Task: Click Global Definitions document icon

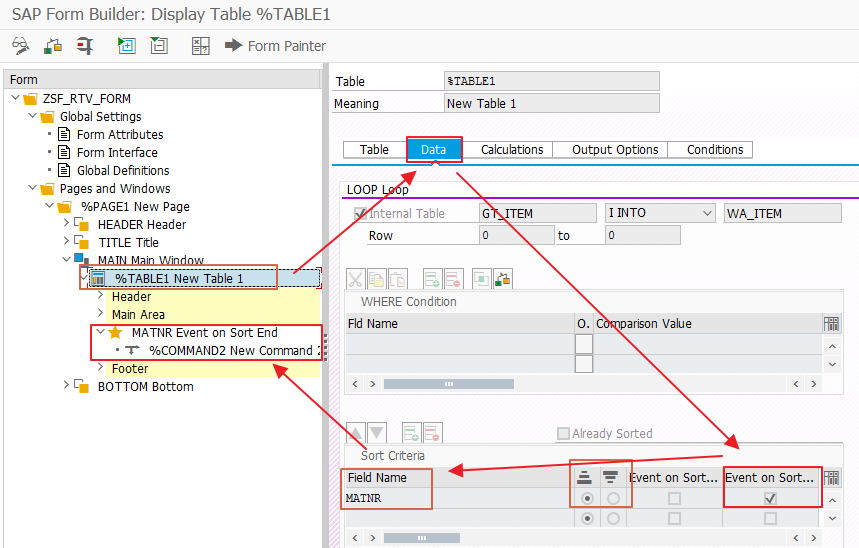Action: (64, 170)
